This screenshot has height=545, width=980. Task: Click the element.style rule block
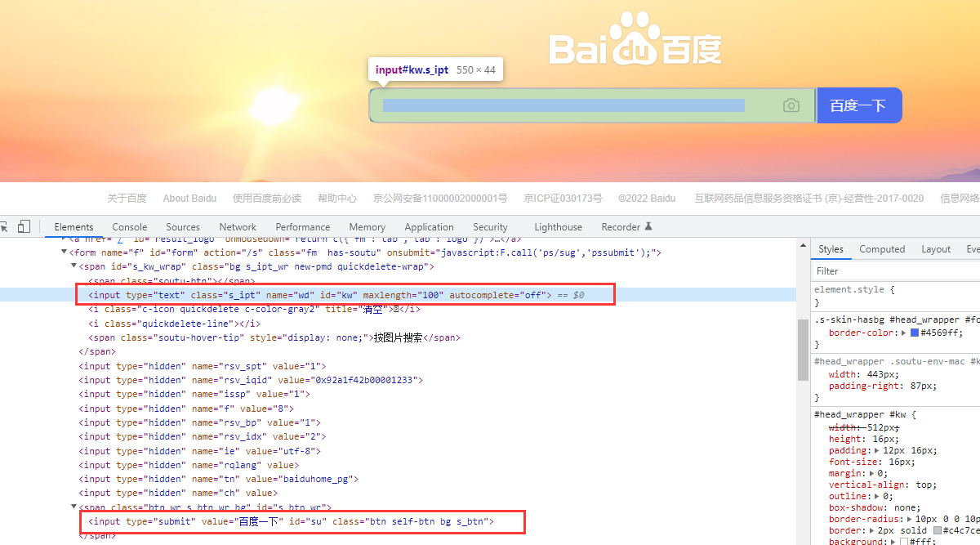[x=897, y=296]
